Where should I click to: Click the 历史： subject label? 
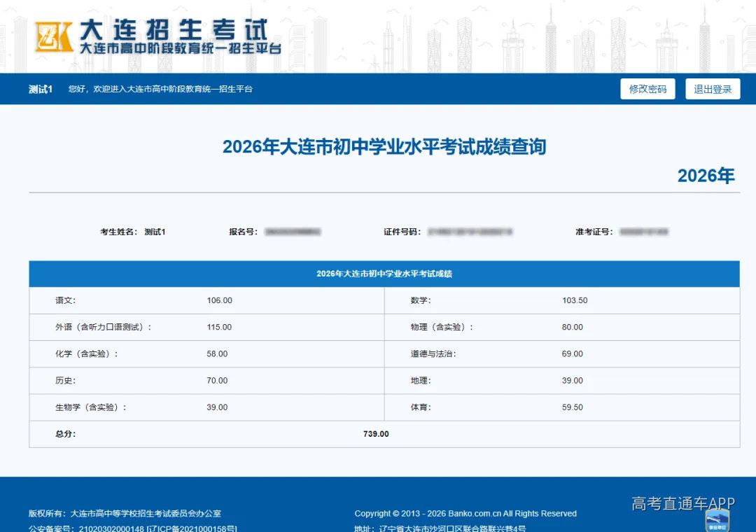click(65, 381)
